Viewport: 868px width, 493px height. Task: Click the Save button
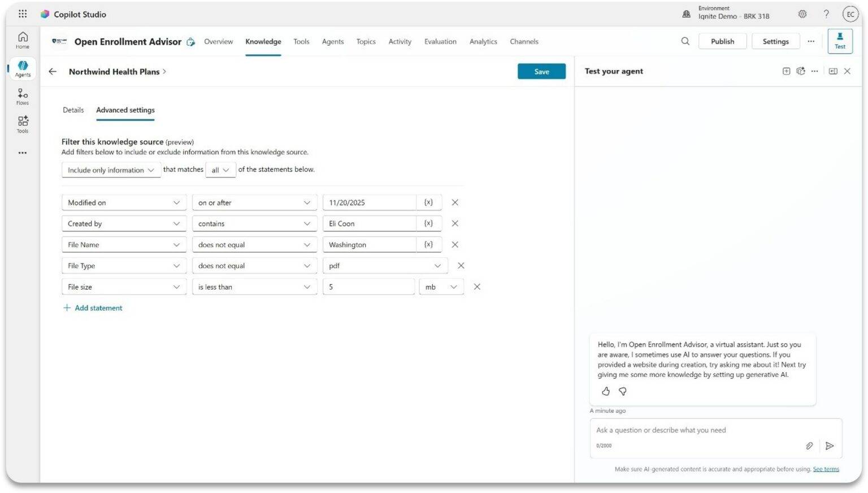(x=541, y=72)
